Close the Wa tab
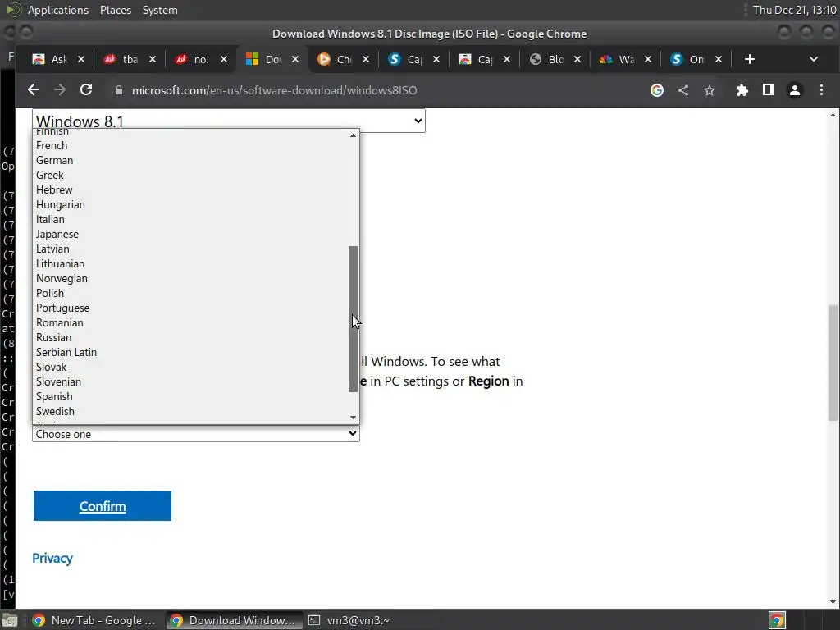 [648, 59]
